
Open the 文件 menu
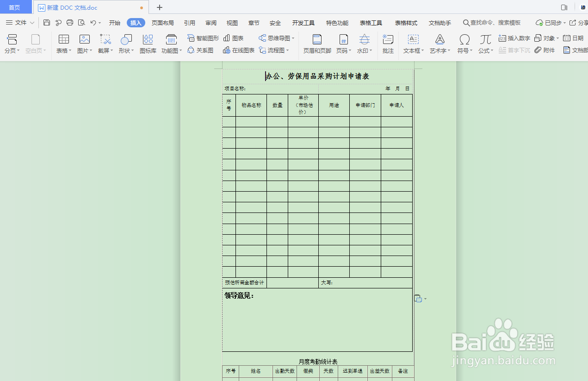[x=21, y=22]
